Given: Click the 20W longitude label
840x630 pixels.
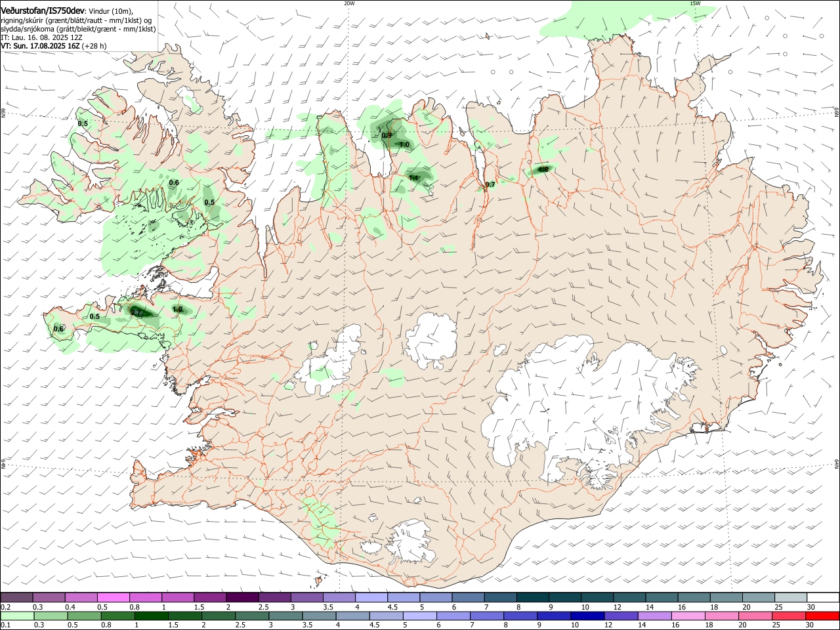Looking at the screenshot, I should 349,3.
